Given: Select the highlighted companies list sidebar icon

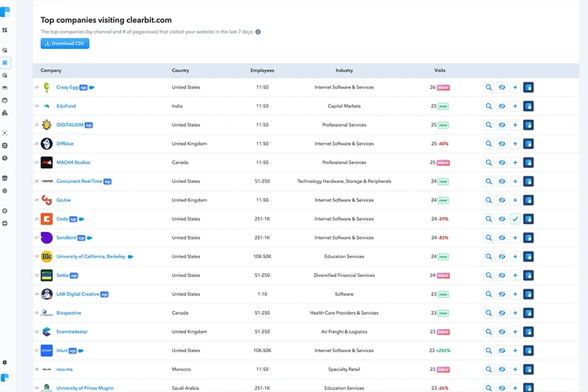Looking at the screenshot, I should [x=5, y=63].
